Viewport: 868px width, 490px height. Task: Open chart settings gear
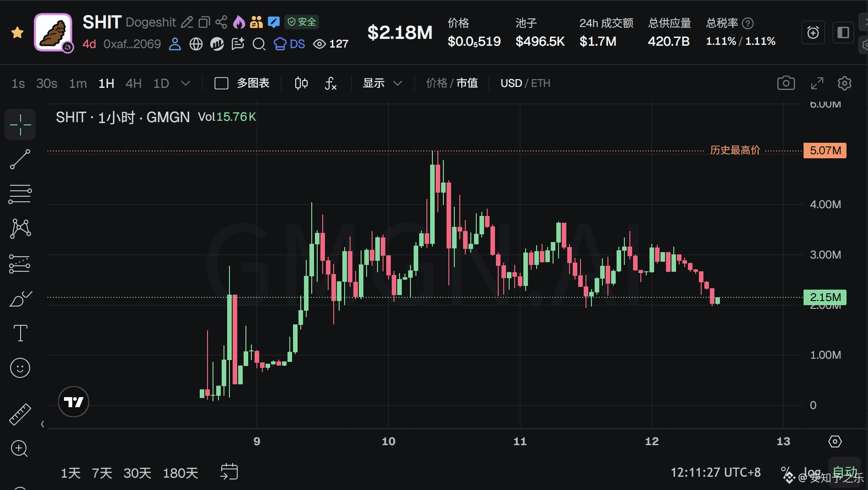(x=844, y=83)
